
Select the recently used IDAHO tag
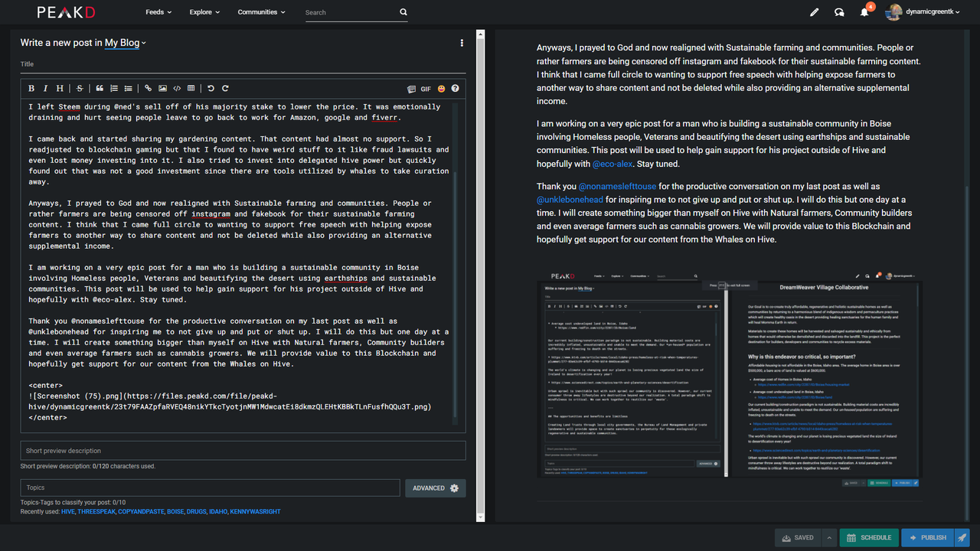click(218, 511)
